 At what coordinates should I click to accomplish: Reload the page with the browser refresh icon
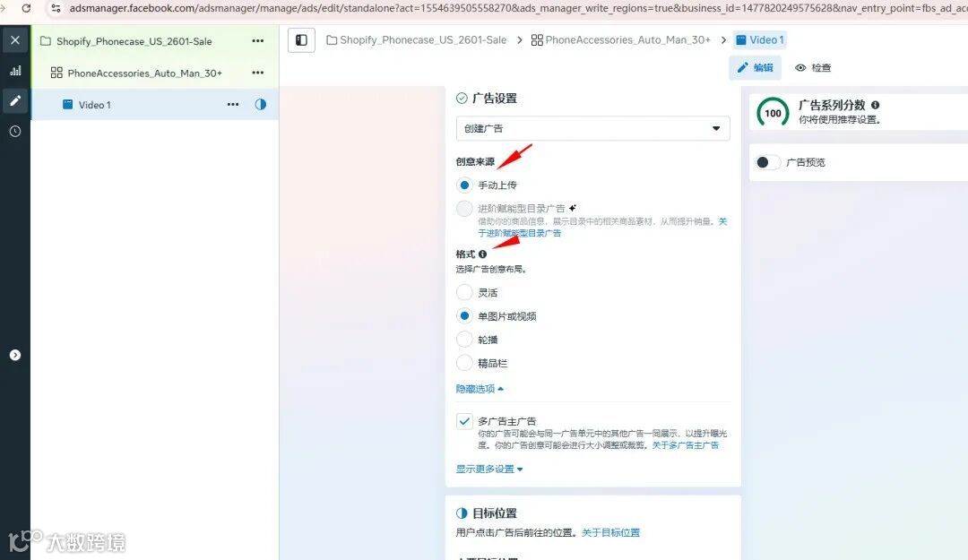coord(26,8)
